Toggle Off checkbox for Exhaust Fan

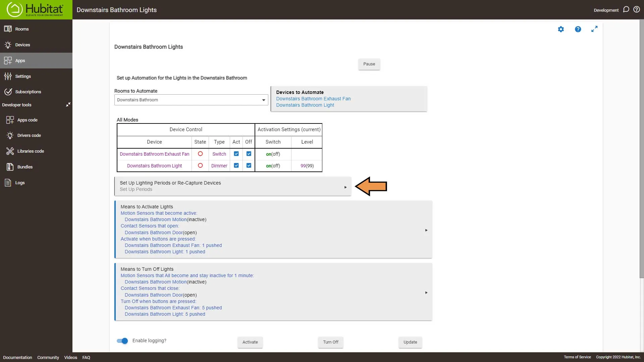[x=249, y=154]
